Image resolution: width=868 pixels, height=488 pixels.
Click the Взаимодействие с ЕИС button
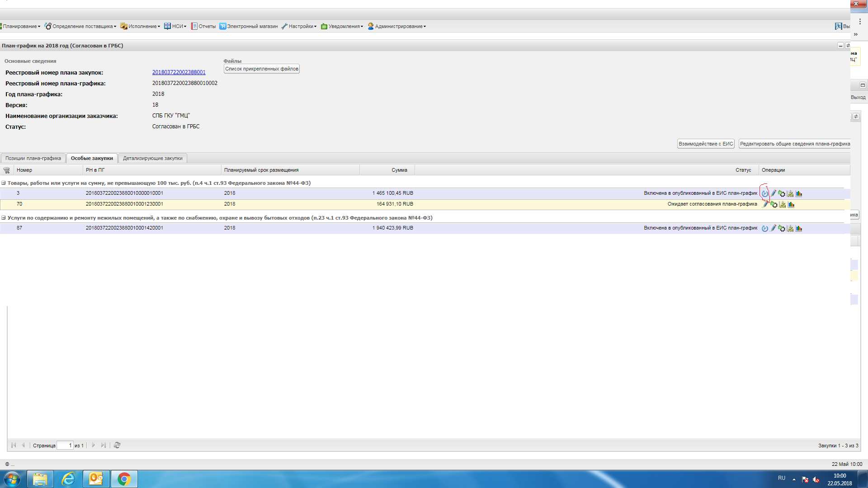706,144
